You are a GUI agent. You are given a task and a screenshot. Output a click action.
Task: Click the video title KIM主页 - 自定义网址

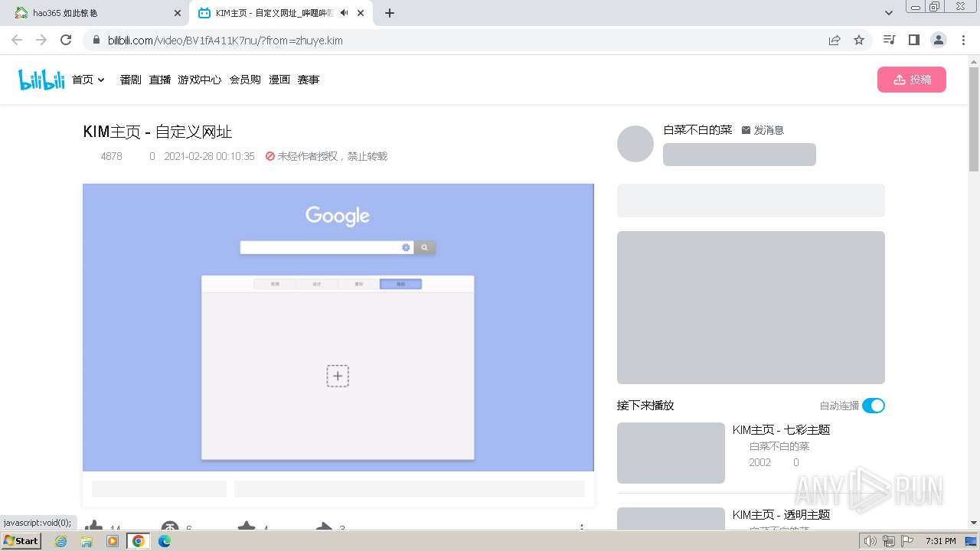pyautogui.click(x=158, y=132)
